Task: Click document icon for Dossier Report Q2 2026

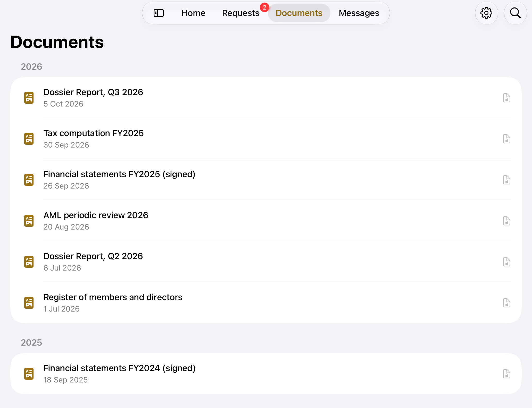Action: pos(29,262)
